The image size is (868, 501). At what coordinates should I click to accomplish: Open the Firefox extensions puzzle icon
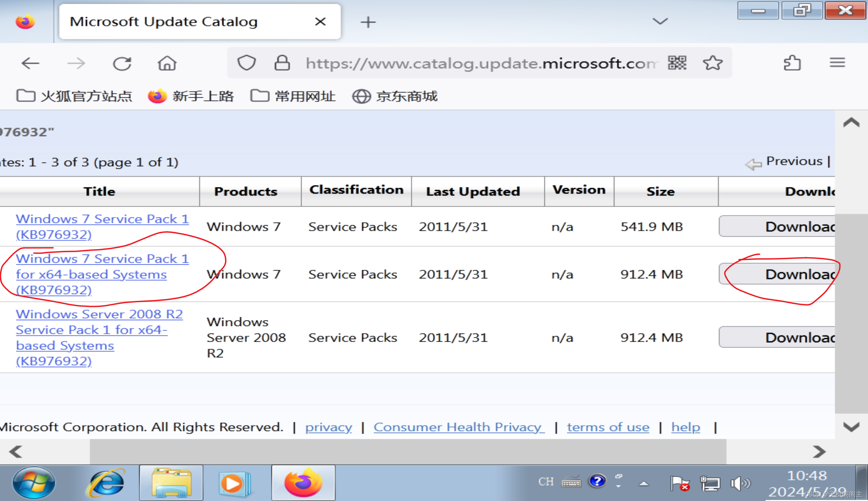coord(792,63)
